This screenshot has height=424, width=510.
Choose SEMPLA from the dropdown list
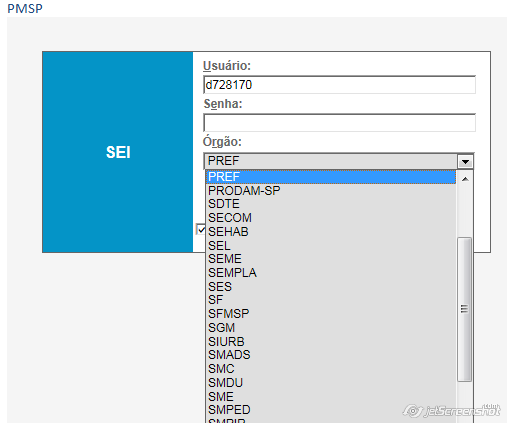pos(331,273)
